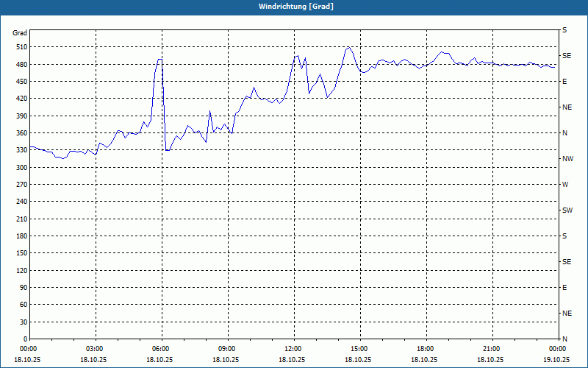Click the 210 label on the left axis
The image size is (588, 368).
click(22, 219)
